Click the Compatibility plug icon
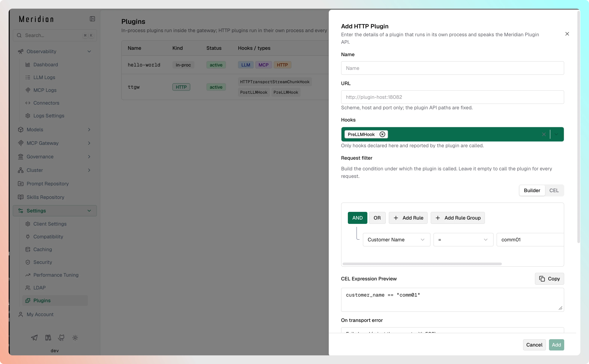The width and height of the screenshot is (589, 364). 28,237
